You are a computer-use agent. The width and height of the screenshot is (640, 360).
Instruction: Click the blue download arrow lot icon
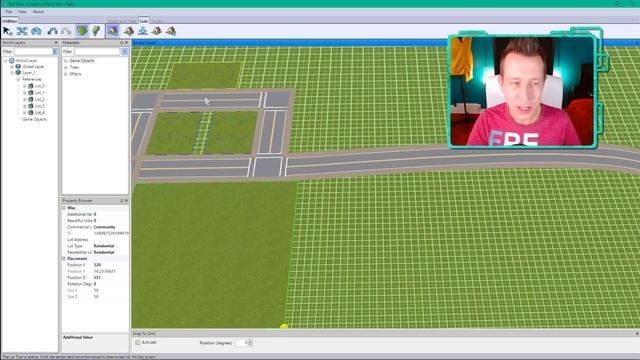142,31
